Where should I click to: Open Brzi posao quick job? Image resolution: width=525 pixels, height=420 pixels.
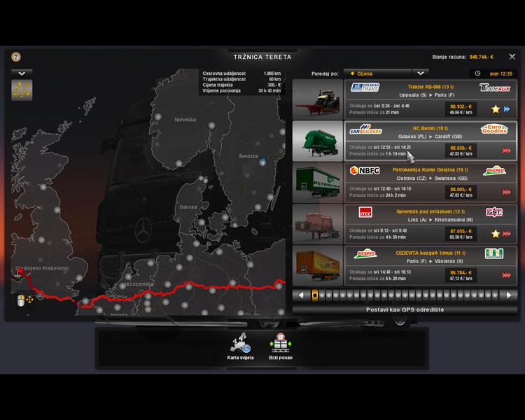coord(281,347)
